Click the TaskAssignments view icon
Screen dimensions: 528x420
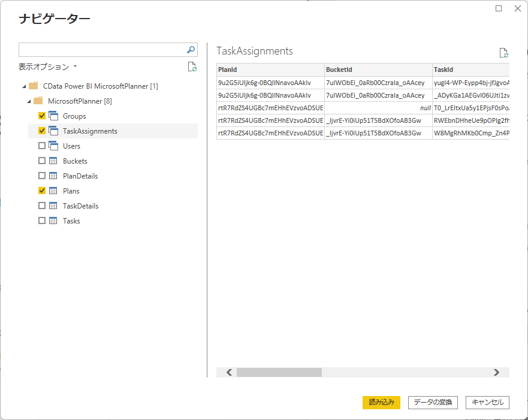click(53, 131)
